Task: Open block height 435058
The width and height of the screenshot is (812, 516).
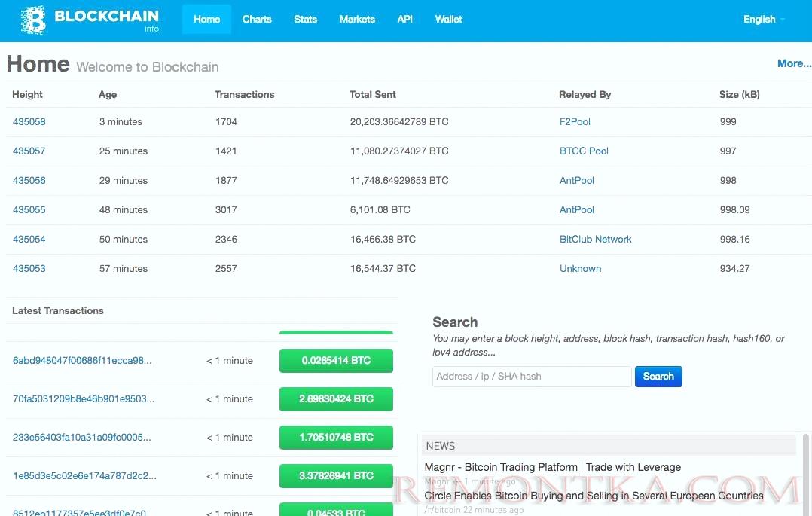Action: (29, 122)
